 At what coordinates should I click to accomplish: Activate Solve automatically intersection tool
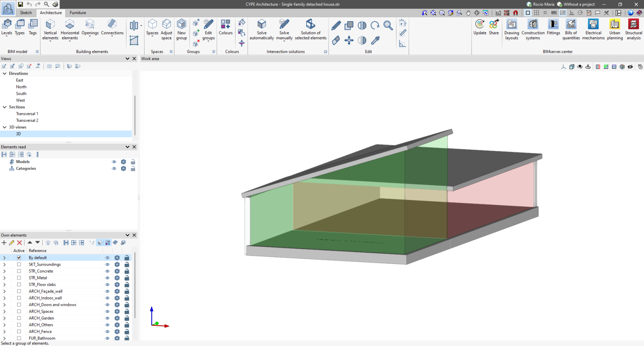click(x=262, y=29)
